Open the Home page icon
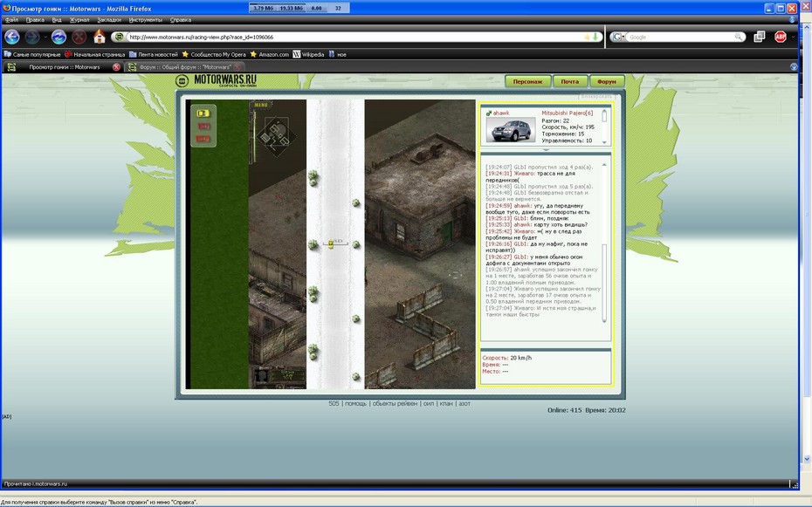 tap(100, 37)
